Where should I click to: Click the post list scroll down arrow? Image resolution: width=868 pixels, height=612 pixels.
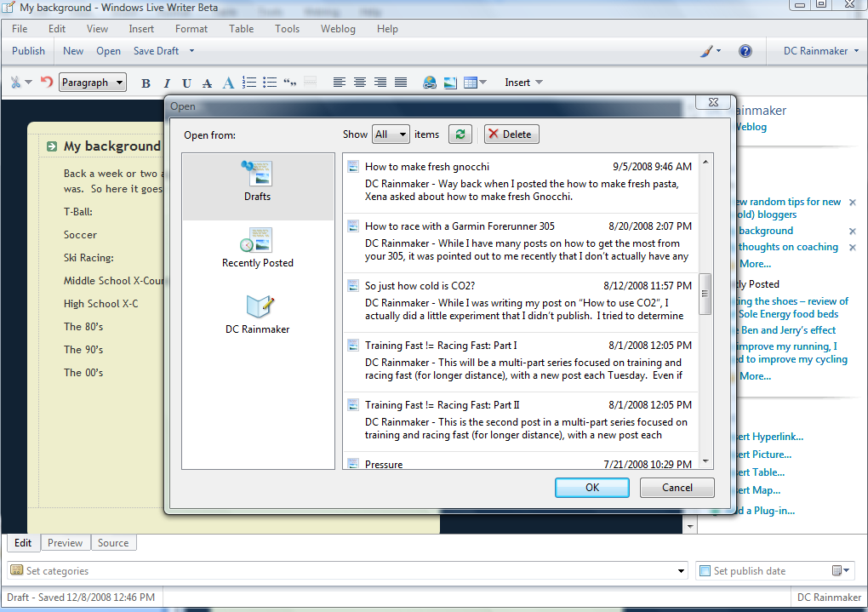pos(705,461)
